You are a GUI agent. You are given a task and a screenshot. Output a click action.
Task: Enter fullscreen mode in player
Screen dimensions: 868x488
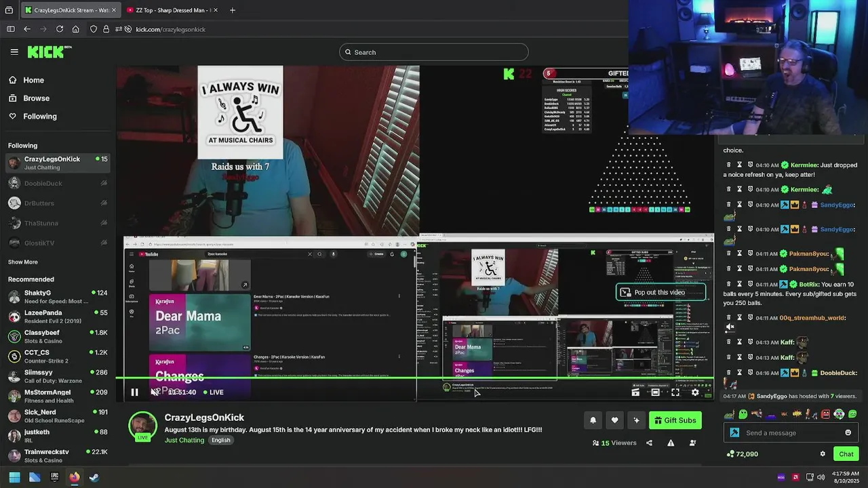coord(675,392)
